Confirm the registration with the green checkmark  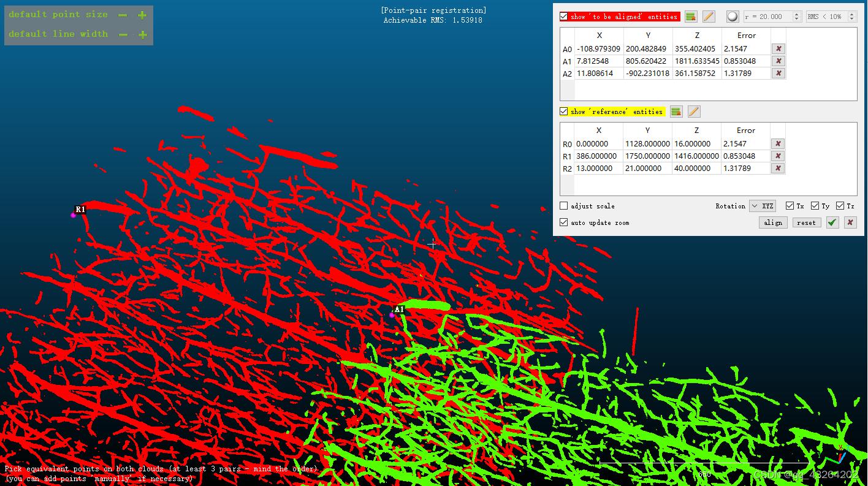[832, 222]
